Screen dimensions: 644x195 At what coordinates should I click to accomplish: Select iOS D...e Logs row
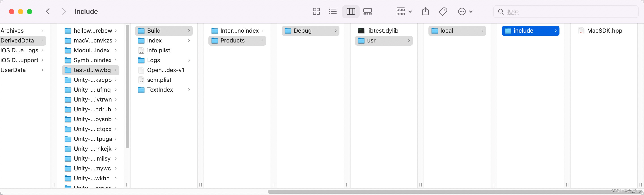23,50
